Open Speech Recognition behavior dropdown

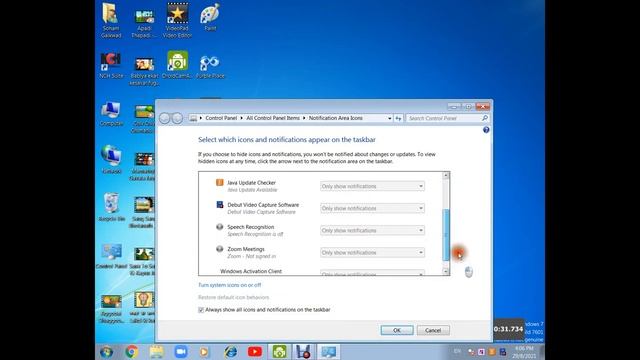(372, 230)
